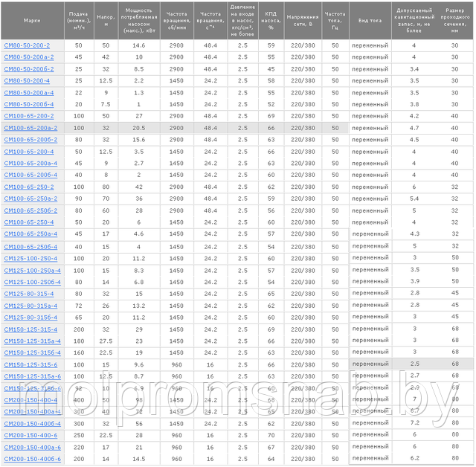Click the СМ100-65-250-2 model link
This screenshot has height=467, width=476.
29,187
